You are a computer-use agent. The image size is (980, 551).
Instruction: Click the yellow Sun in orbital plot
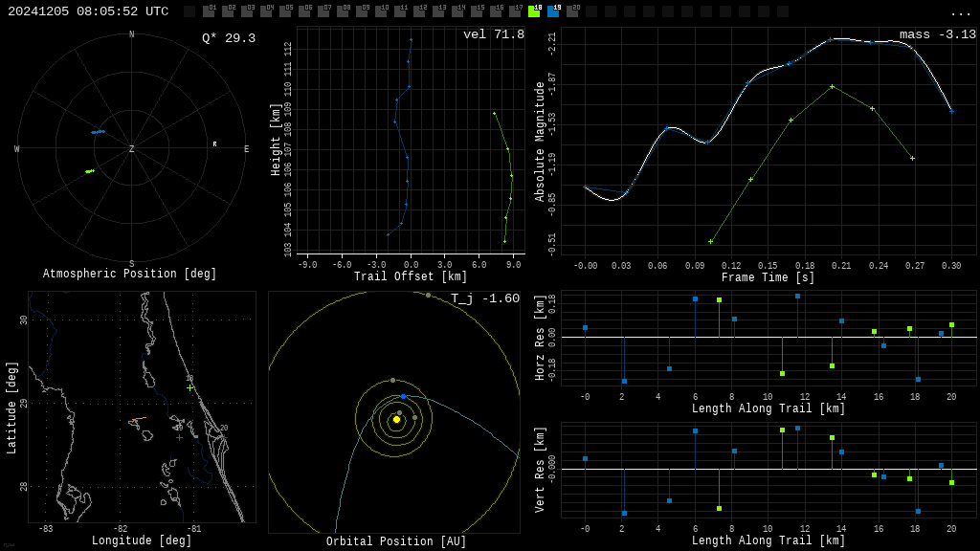[396, 420]
